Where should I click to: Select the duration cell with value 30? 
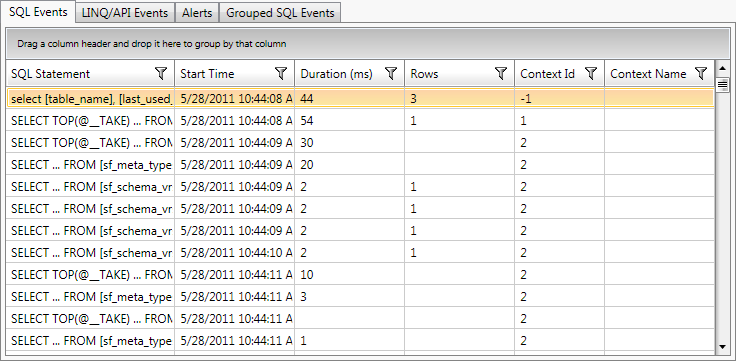(x=350, y=143)
